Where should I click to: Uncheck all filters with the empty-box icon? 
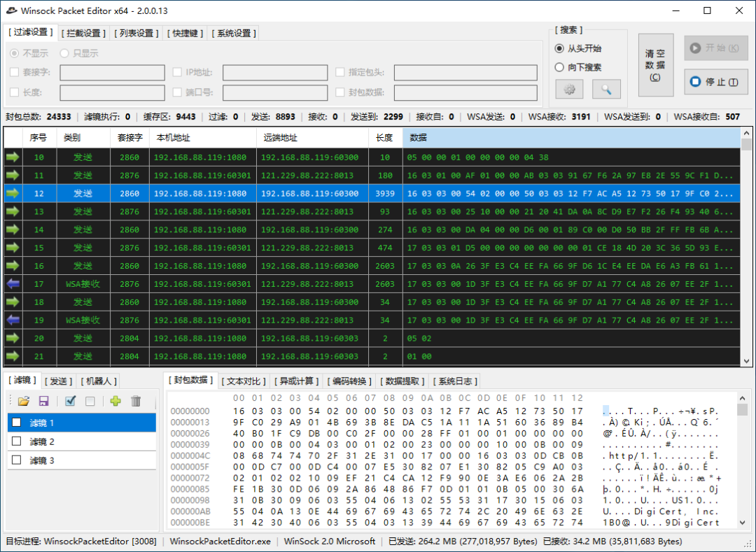[x=89, y=401]
